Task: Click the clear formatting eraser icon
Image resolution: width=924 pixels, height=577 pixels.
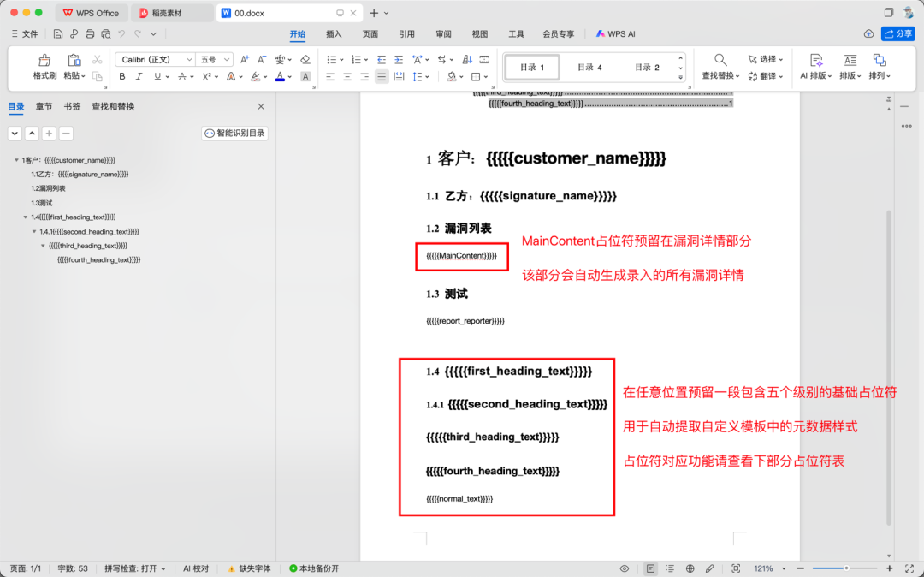Action: click(305, 60)
